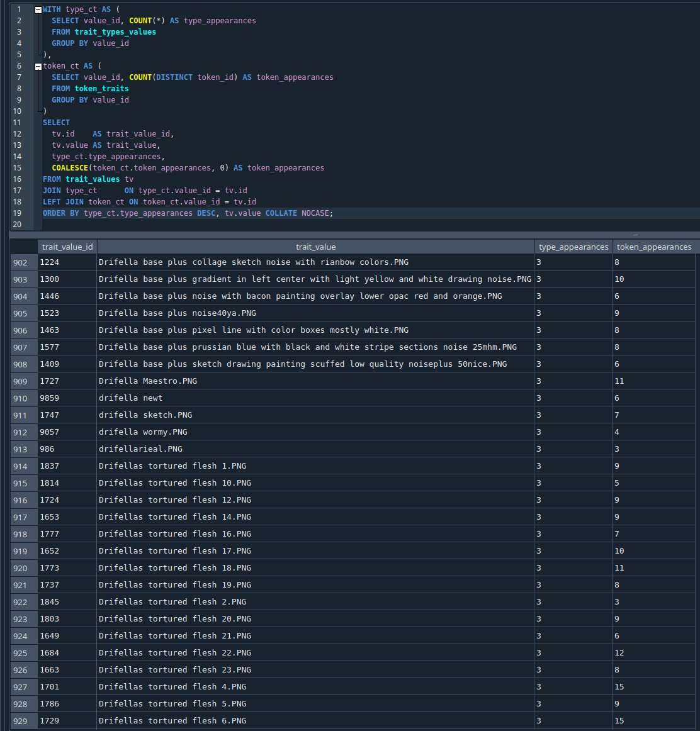This screenshot has height=731, width=700.
Task: Sort by token_appearances column header
Action: [x=654, y=247]
